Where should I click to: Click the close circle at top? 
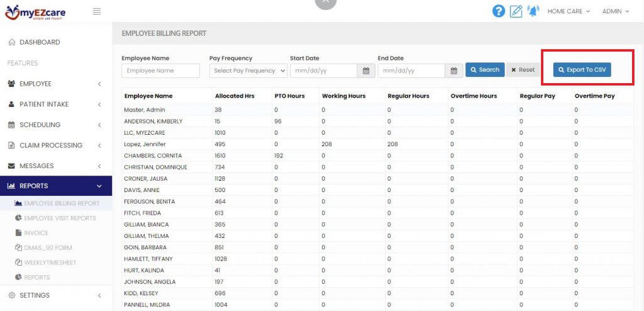pyautogui.click(x=325, y=3)
